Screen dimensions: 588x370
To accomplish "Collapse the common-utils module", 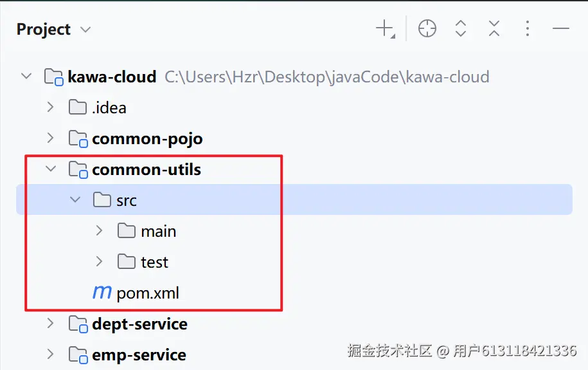I will click(x=51, y=169).
